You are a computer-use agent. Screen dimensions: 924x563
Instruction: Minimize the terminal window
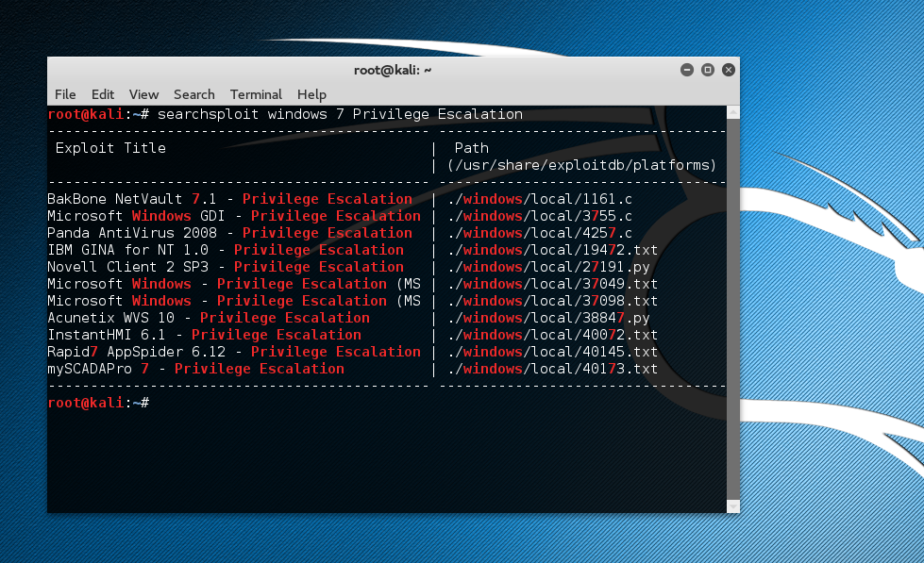tap(686, 70)
